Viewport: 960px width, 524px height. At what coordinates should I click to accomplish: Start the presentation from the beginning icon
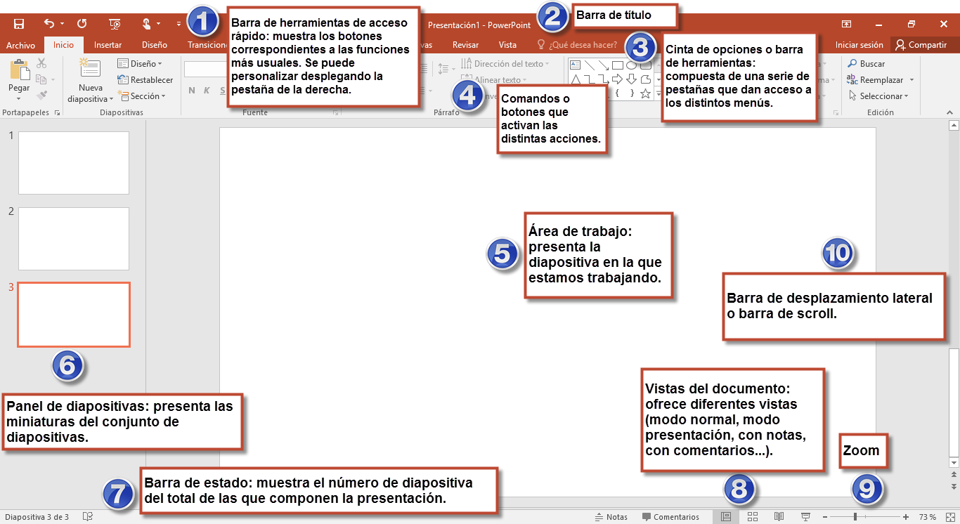pyautogui.click(x=114, y=24)
